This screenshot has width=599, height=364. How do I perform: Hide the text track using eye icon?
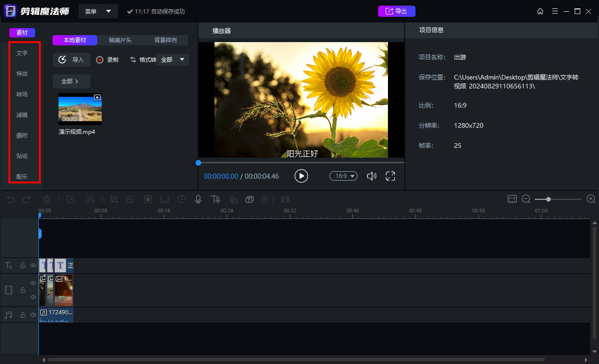tap(33, 265)
